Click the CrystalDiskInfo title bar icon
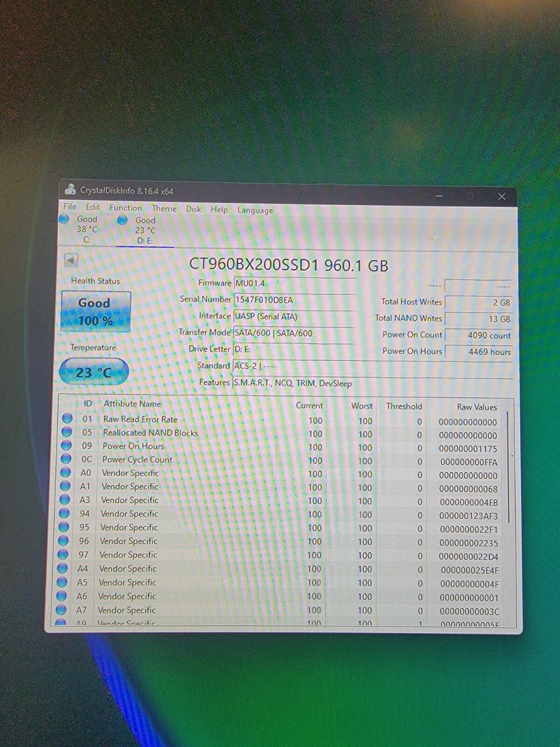This screenshot has width=560, height=747. [70, 190]
